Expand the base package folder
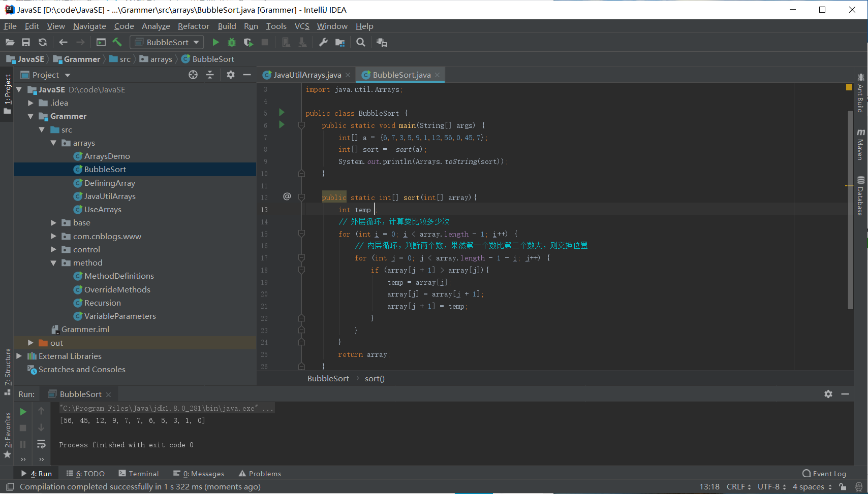 click(x=53, y=223)
